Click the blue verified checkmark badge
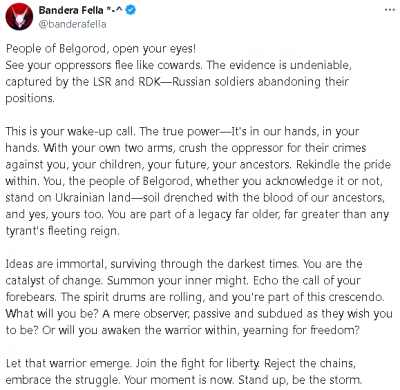 [131, 10]
